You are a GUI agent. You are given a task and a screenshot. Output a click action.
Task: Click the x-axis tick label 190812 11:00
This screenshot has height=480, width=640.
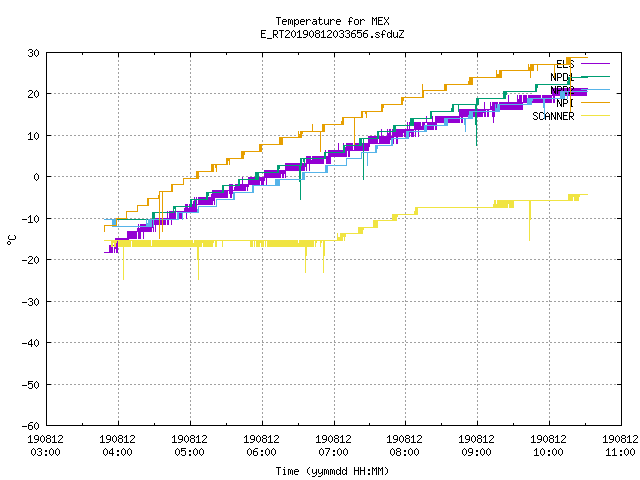(x=620, y=445)
